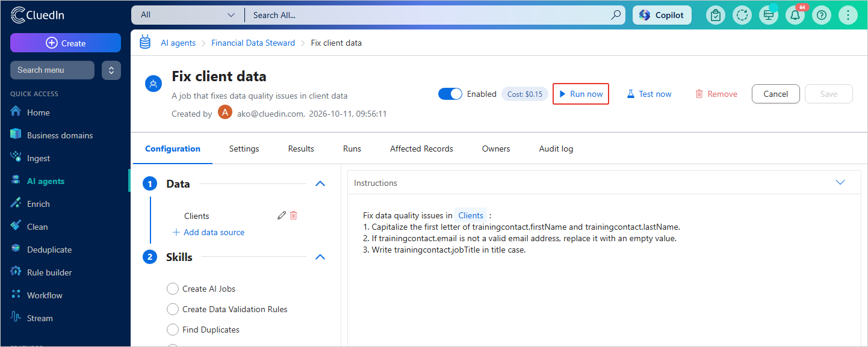Viewport: 868px width, 347px height.
Task: Select Find Duplicates skill
Action: click(173, 330)
